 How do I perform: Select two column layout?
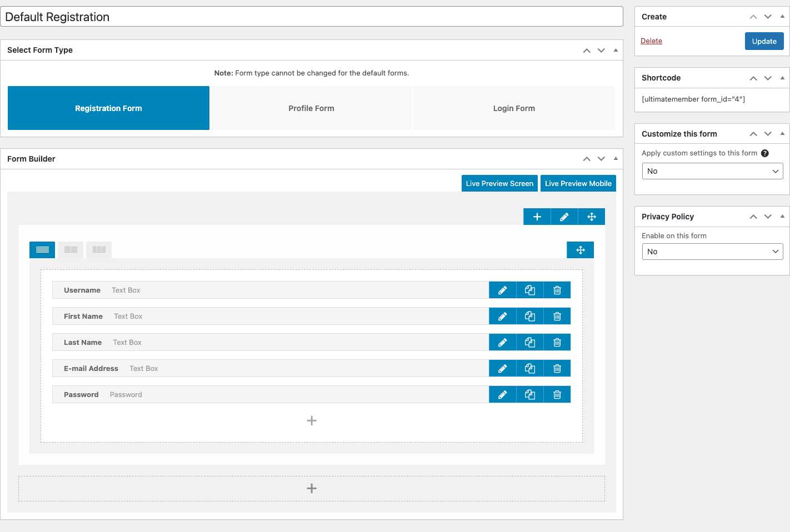(71, 250)
